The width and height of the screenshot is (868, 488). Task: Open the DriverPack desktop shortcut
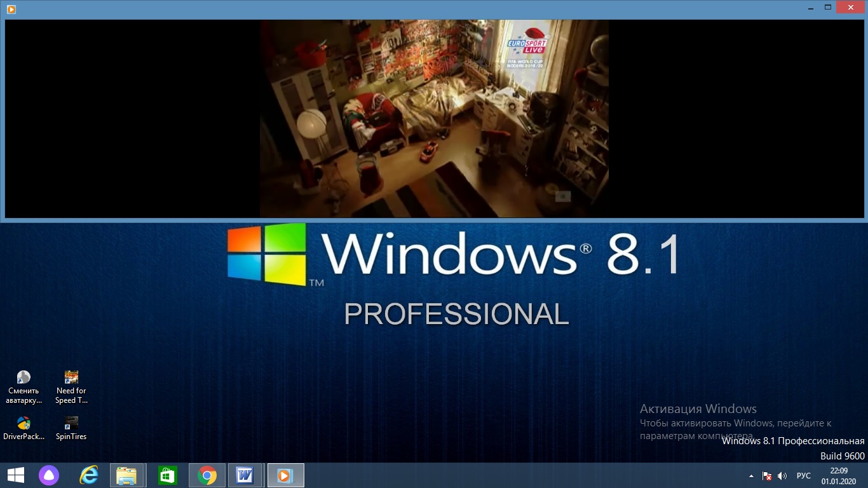click(x=24, y=428)
